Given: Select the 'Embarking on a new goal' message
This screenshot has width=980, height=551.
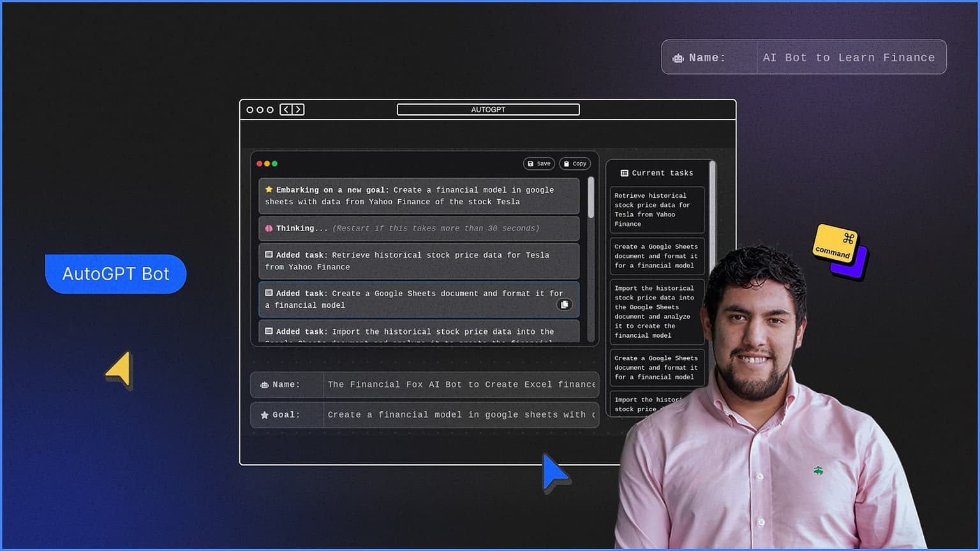Looking at the screenshot, I should 419,196.
